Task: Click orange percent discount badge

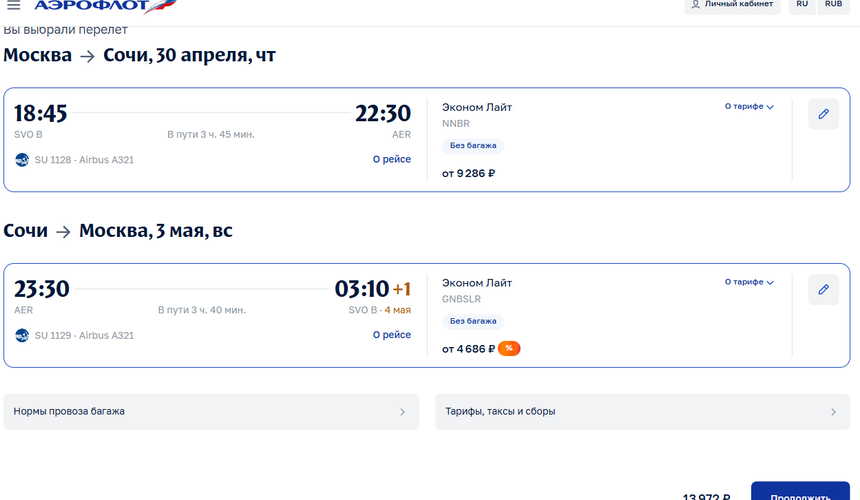Action: [x=509, y=349]
